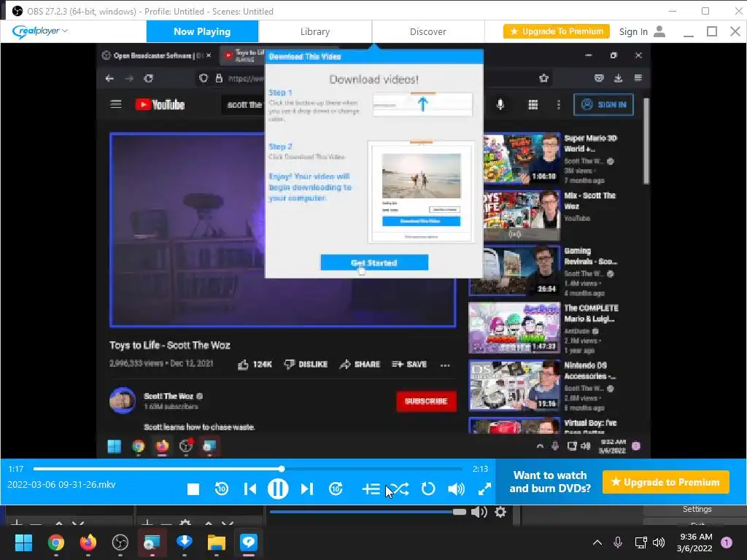Click the video progress bar in RealPlayer
Viewport: 747px width, 560px height.
248,469
